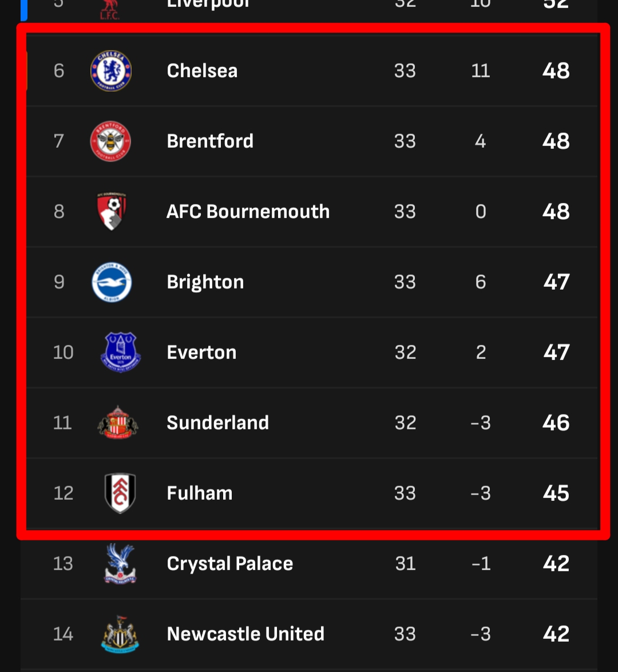
Task: Click Chelsea's 48 points value
Action: pyautogui.click(x=556, y=71)
